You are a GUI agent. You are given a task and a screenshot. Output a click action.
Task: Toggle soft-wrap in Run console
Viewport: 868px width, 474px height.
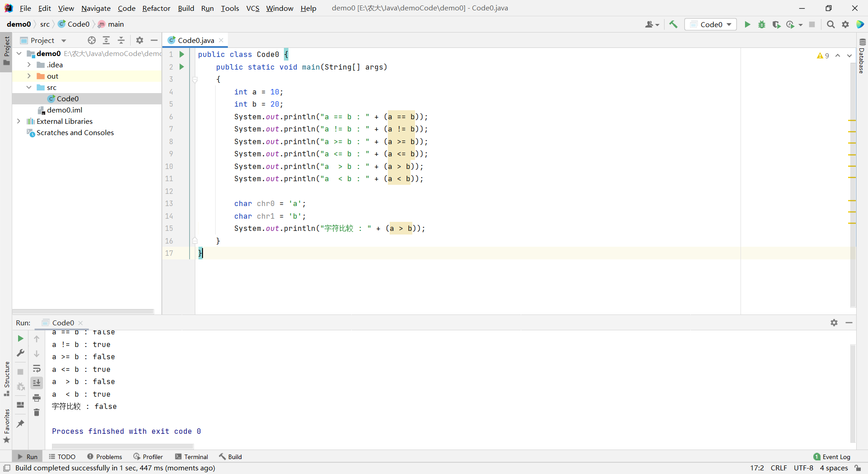37,369
